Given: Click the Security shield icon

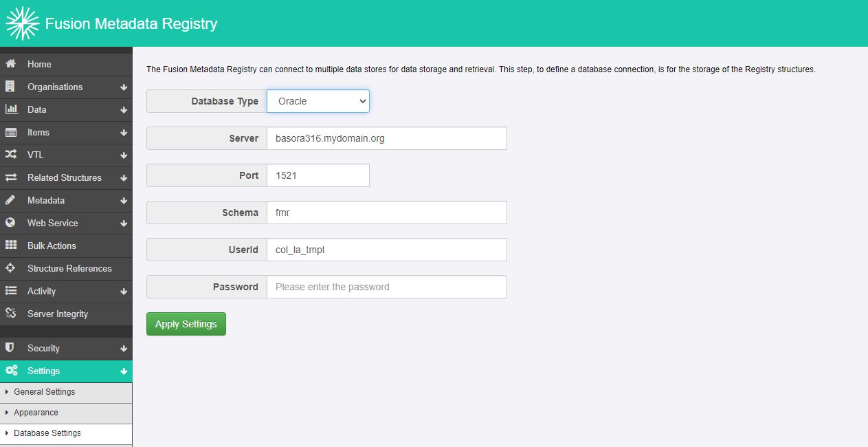Looking at the screenshot, I should (10, 348).
